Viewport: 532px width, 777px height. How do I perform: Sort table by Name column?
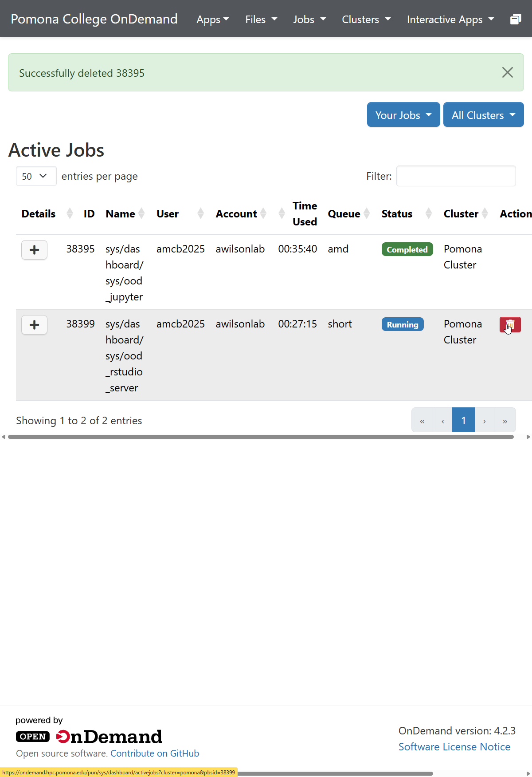tap(125, 213)
